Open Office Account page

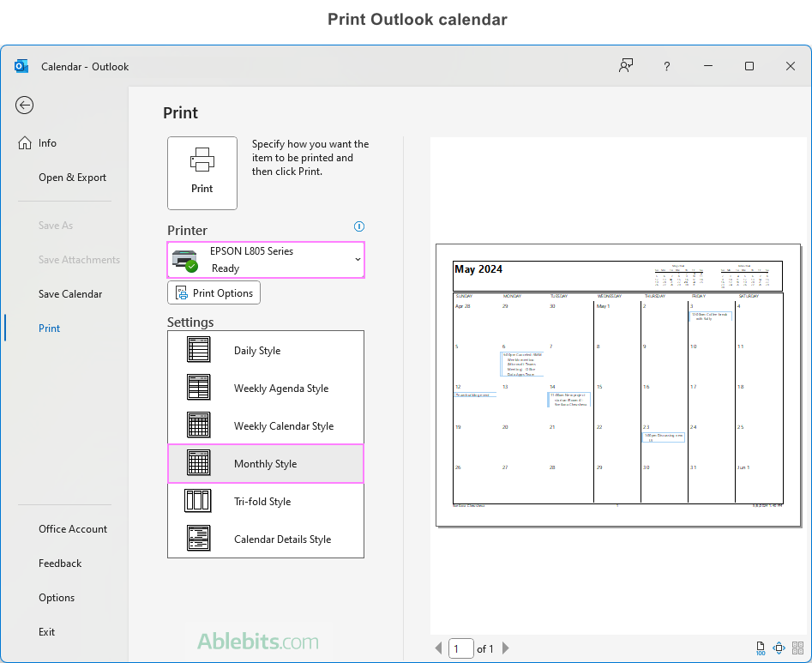(73, 529)
